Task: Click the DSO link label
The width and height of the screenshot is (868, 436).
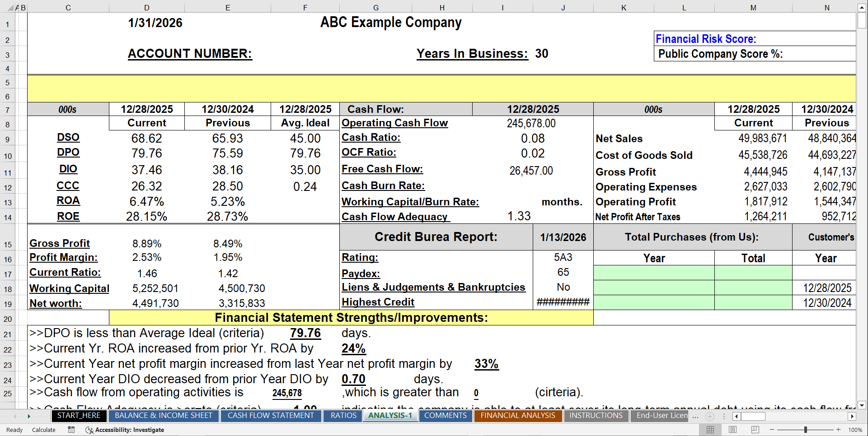Action: (x=68, y=137)
